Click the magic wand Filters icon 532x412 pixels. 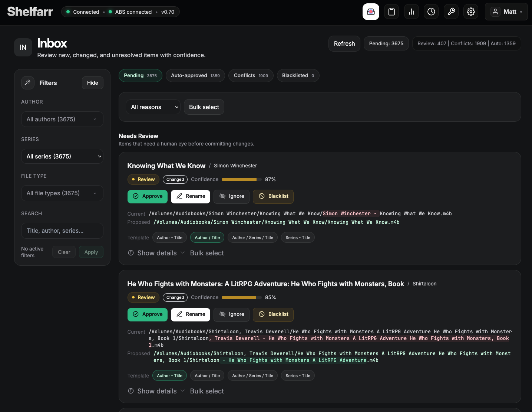coord(28,83)
